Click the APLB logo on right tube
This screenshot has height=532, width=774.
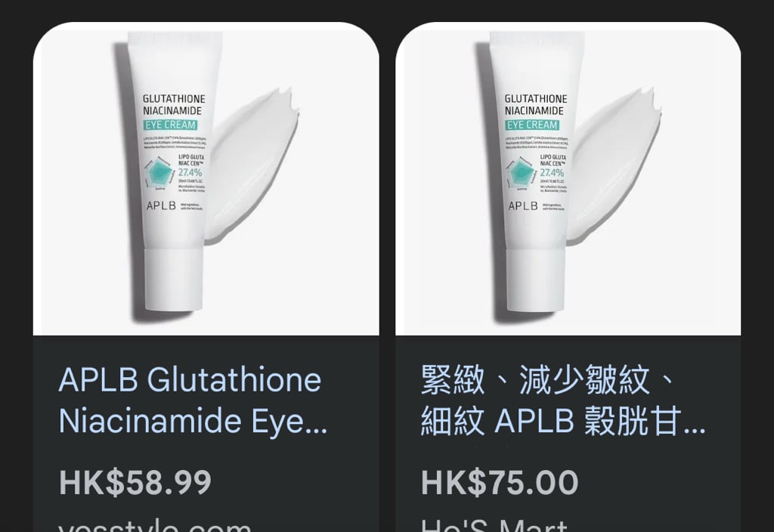[x=523, y=206]
